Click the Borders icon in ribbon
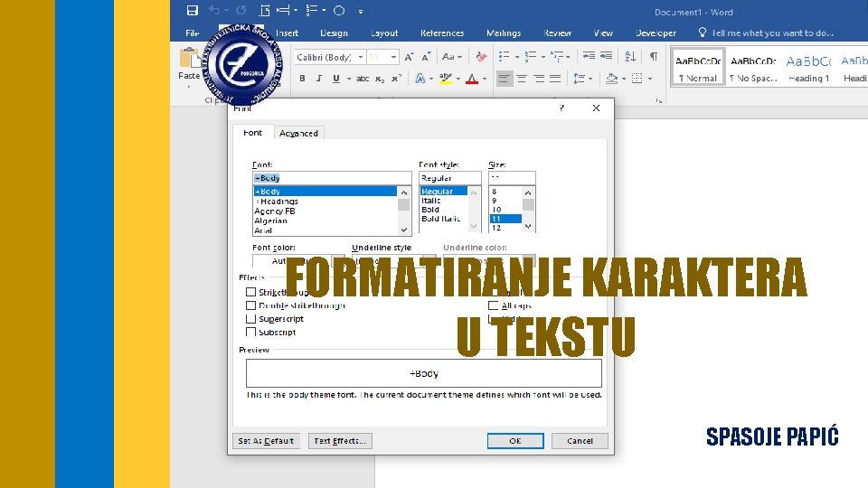This screenshot has height=488, width=868. tap(637, 79)
